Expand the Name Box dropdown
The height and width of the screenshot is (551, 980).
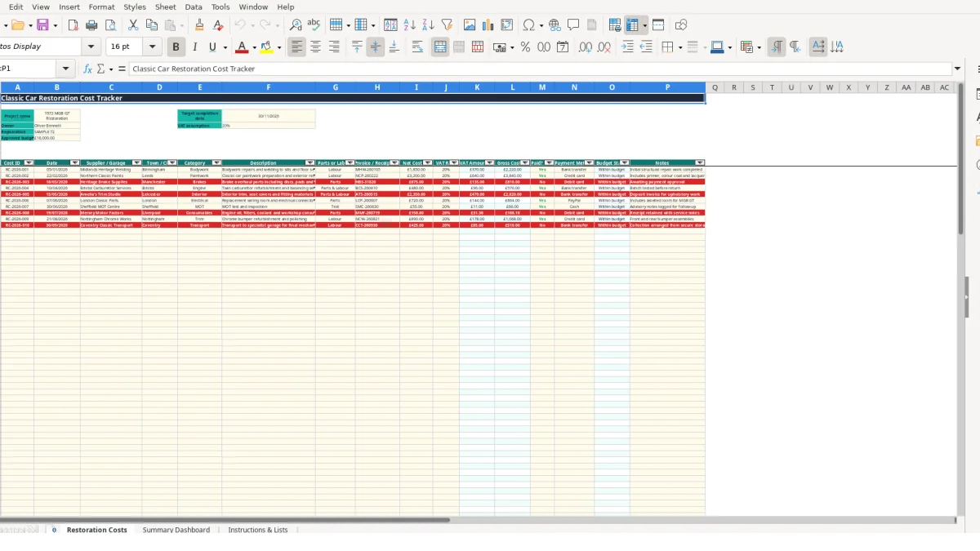pos(66,69)
